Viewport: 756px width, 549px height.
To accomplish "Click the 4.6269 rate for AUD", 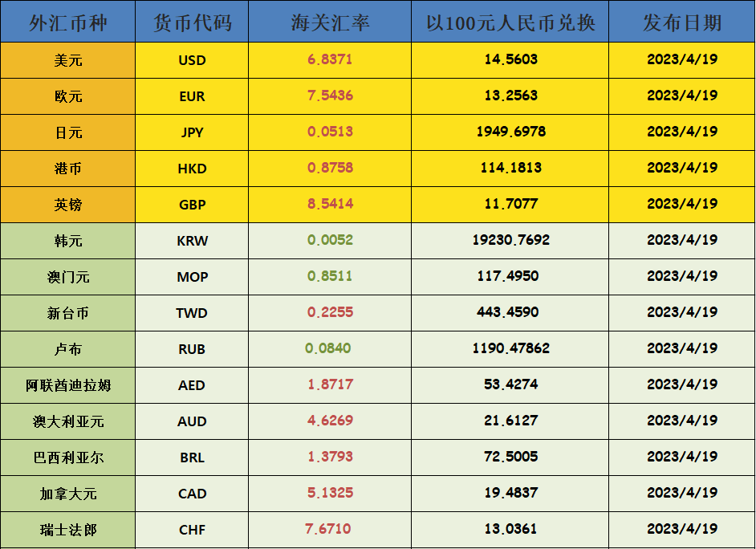I will 330,421.
